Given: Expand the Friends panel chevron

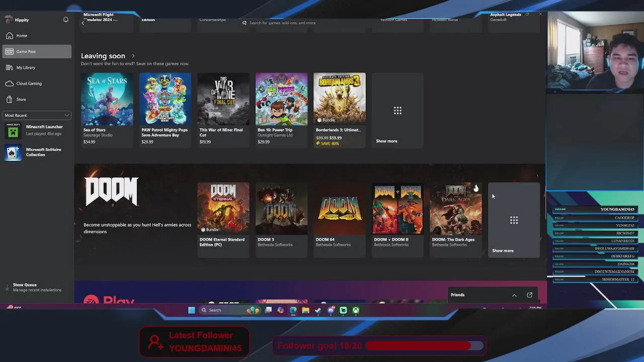Looking at the screenshot, I should click(x=514, y=295).
